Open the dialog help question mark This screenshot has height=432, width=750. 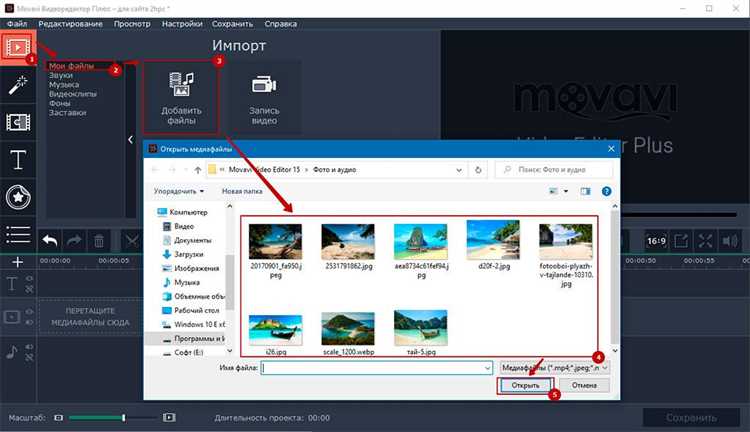(607, 191)
